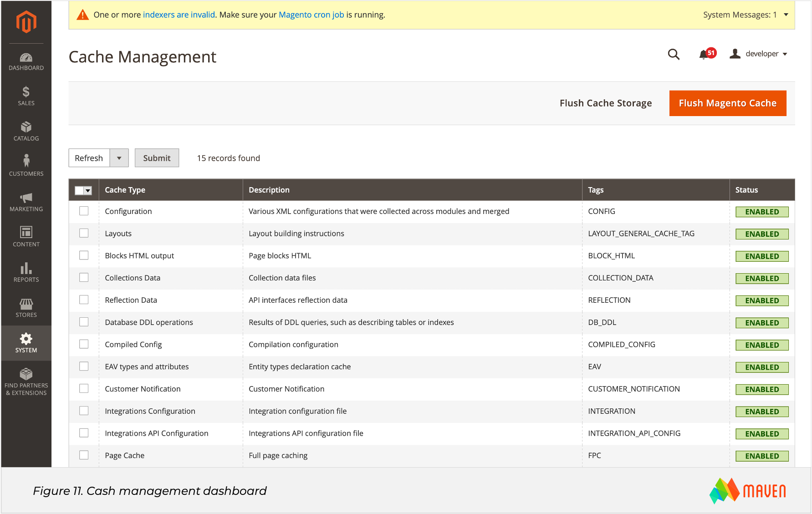Check the Compiled Config checkbox

(84, 344)
